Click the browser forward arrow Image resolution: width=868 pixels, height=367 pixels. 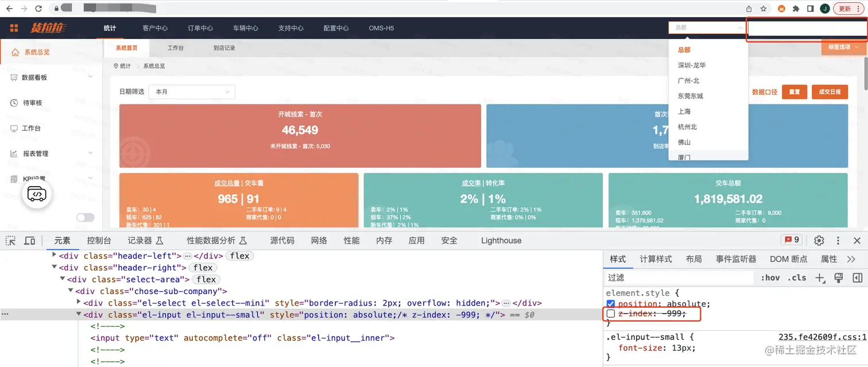pyautogui.click(x=24, y=9)
